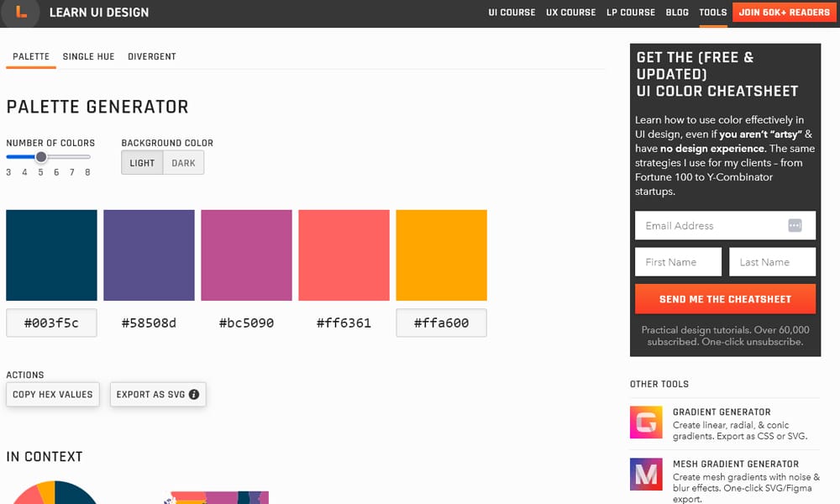Image resolution: width=840 pixels, height=504 pixels.
Task: Select the LIGHT background option
Action: [141, 162]
